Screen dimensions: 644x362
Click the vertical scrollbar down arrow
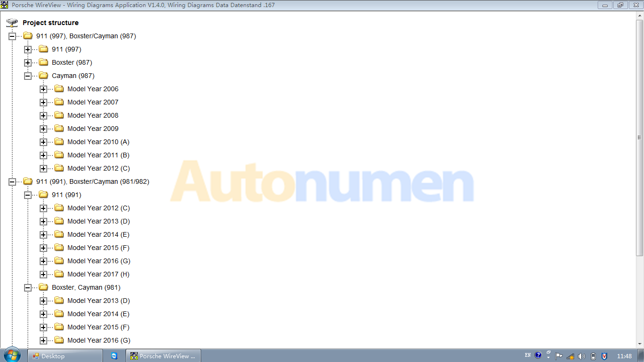[x=640, y=345]
